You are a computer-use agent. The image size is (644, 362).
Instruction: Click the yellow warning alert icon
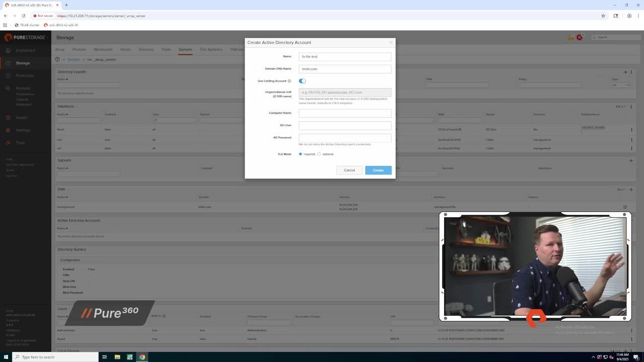click(571, 37)
